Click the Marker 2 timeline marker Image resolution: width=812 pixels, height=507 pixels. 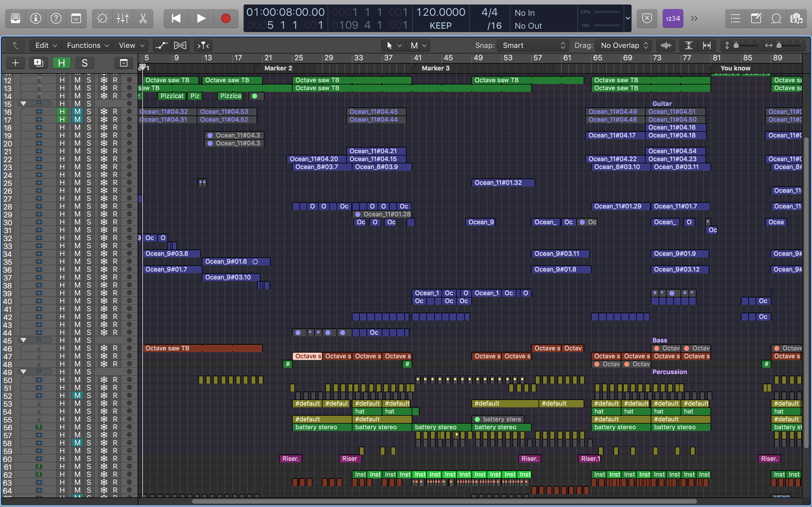coord(278,68)
